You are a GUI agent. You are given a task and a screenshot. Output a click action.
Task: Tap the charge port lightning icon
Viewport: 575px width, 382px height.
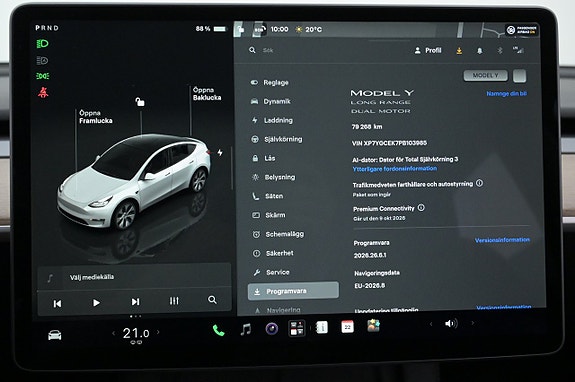tap(220, 153)
